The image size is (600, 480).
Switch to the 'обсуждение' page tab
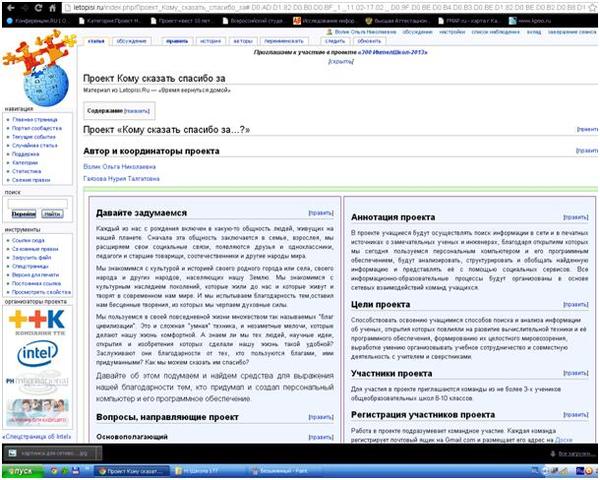(131, 41)
